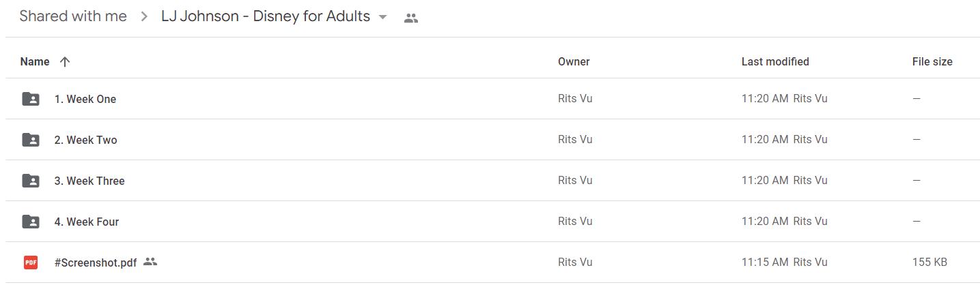Viewport: 980px width, 285px height.
Task: Click the red PDF file icon
Action: [31, 262]
